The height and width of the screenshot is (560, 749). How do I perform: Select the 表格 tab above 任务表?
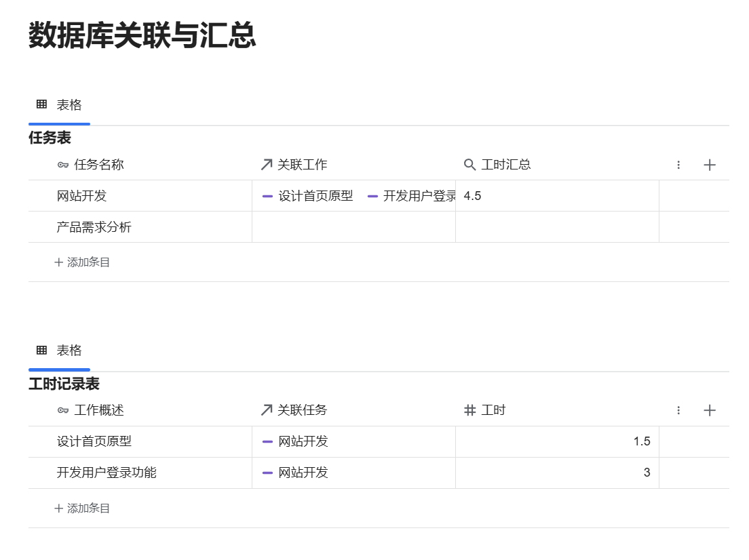click(x=60, y=105)
